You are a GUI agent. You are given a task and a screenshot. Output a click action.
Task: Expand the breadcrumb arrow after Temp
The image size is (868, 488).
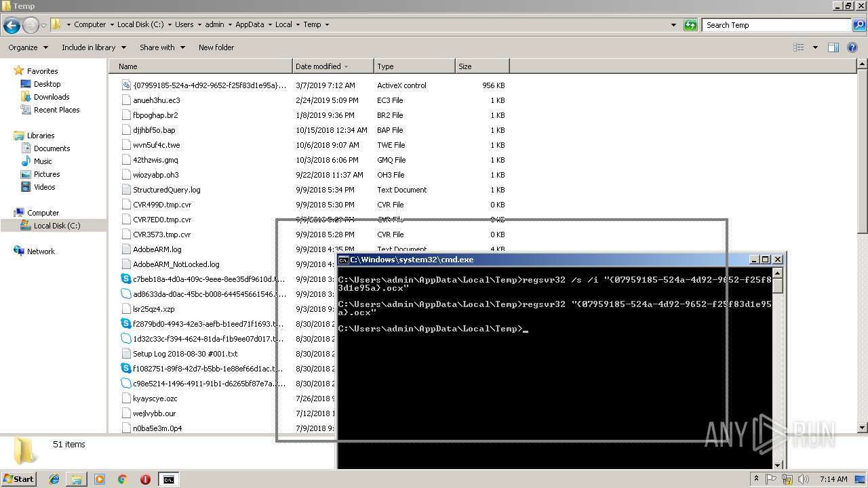tap(327, 24)
